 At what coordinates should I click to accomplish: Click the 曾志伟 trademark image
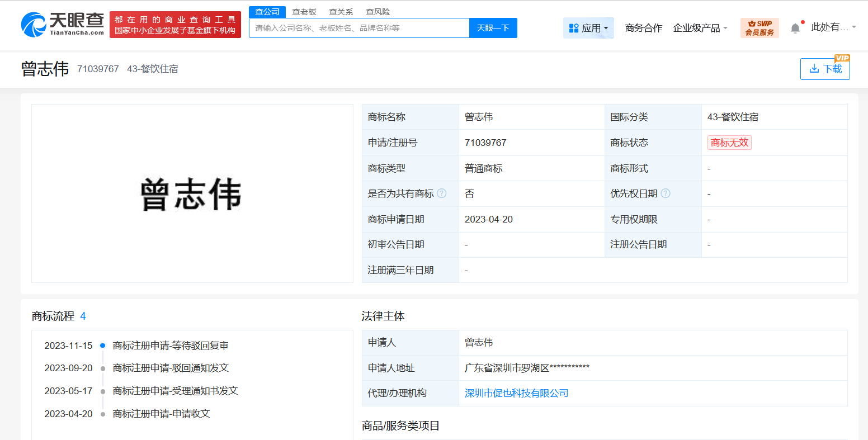pos(192,194)
